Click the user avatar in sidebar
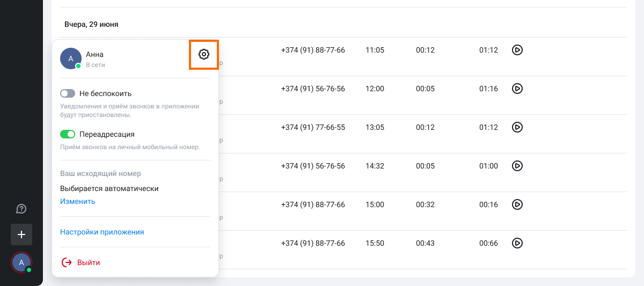Screen dimensions: 644x286 21,262
